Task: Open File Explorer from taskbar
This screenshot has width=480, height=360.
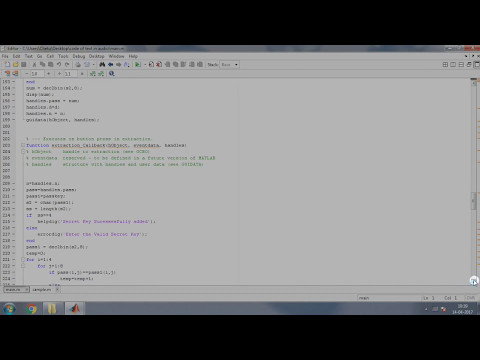Action: point(52,309)
